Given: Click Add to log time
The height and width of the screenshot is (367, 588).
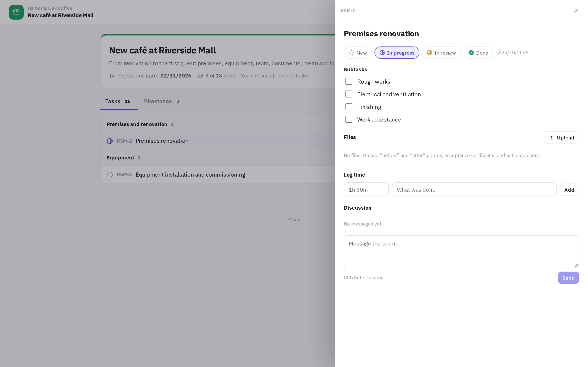Looking at the screenshot, I should [569, 190].
